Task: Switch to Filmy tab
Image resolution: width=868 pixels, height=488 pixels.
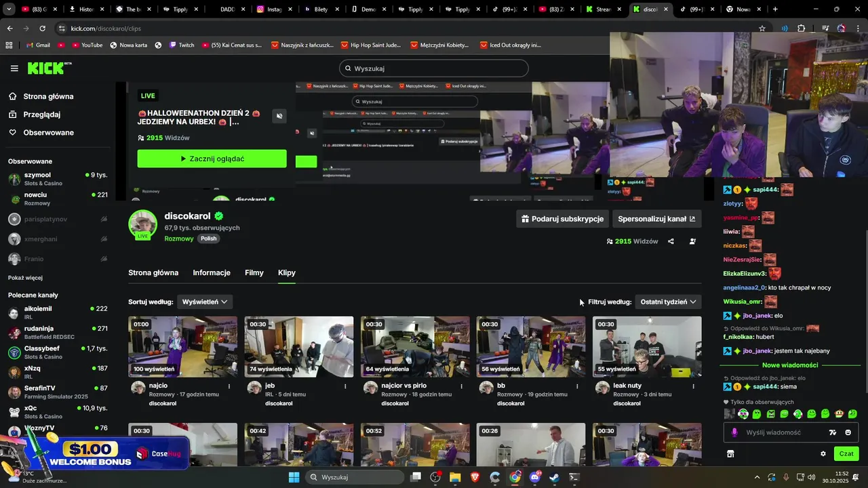Action: [254, 272]
